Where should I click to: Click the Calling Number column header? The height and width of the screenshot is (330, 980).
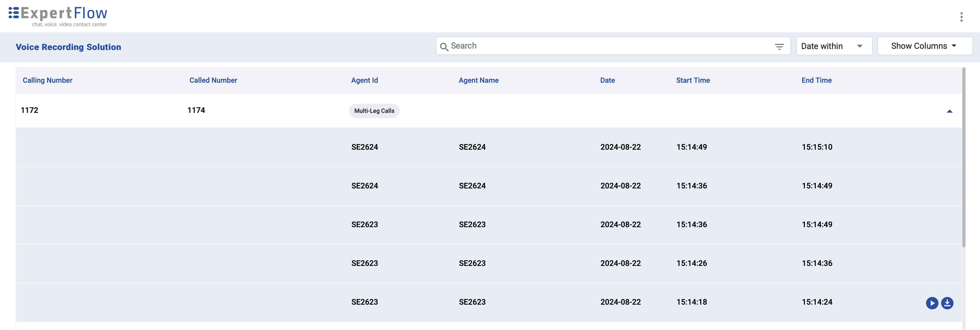[x=47, y=80]
